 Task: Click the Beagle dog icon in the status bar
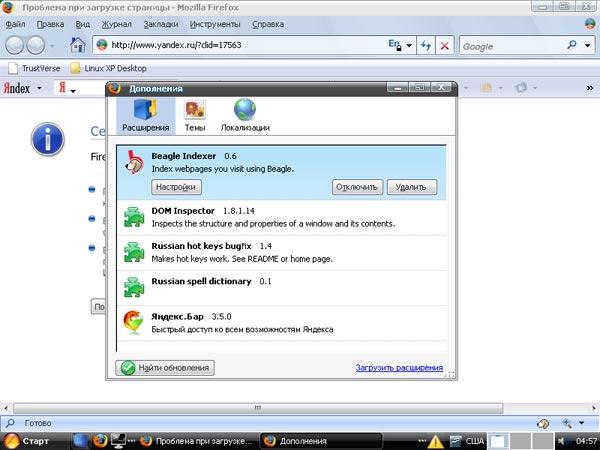pyautogui.click(x=543, y=423)
